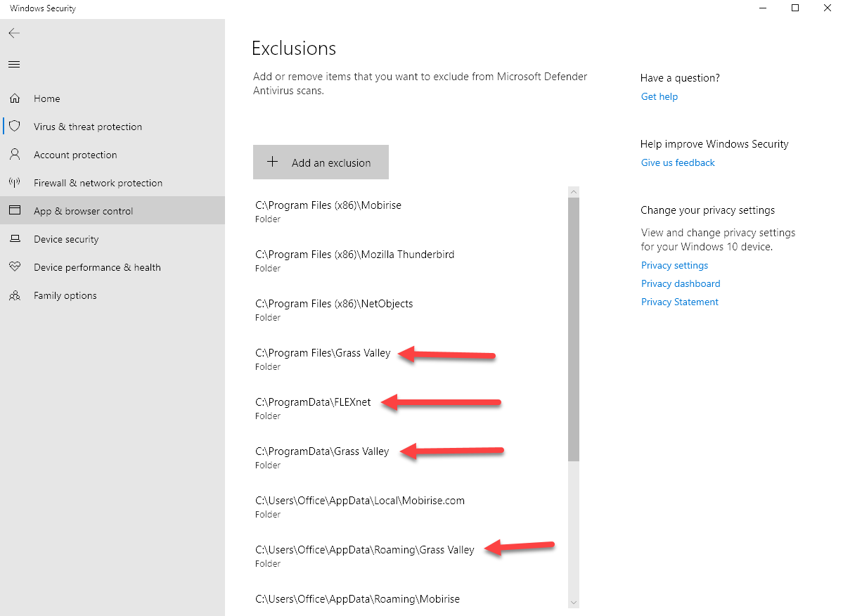Screen dimensions: 843x616
Task: Select the Mozilla Thunderbird folder exclusion
Action: tap(408, 261)
